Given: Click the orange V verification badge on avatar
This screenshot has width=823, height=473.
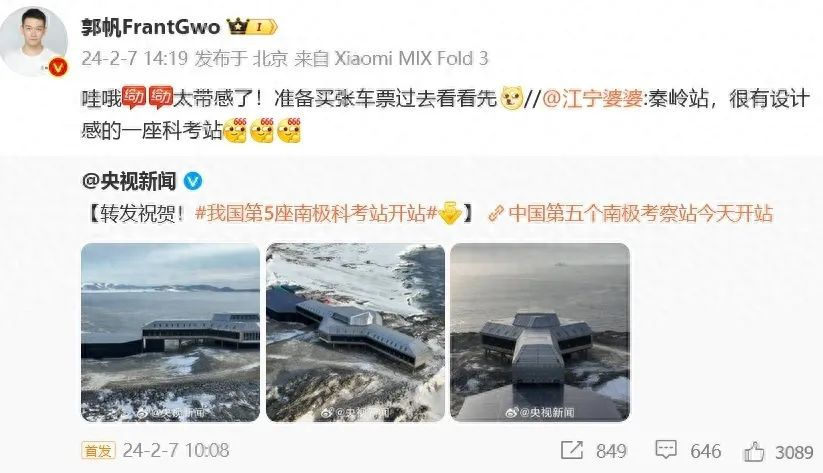Looking at the screenshot, I should pos(58,67).
